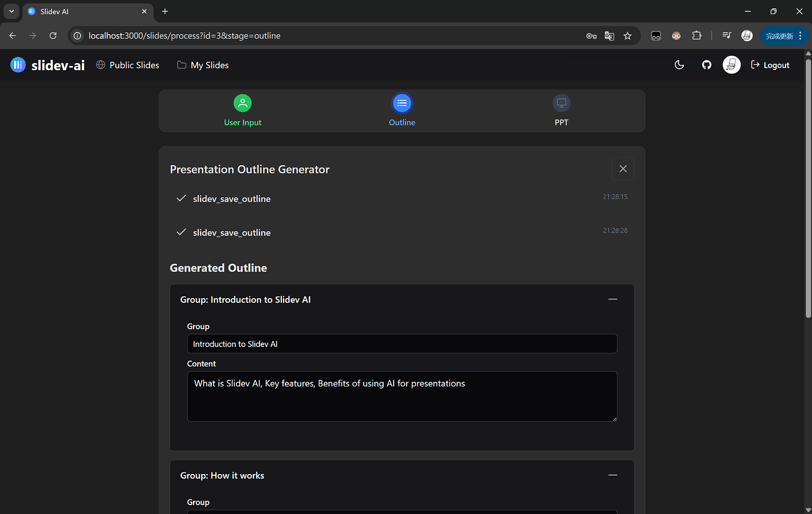Click the Logout button

click(x=770, y=65)
